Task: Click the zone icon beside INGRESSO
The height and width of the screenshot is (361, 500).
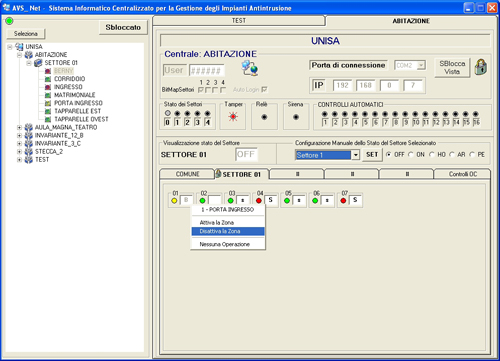Action: pos(48,87)
